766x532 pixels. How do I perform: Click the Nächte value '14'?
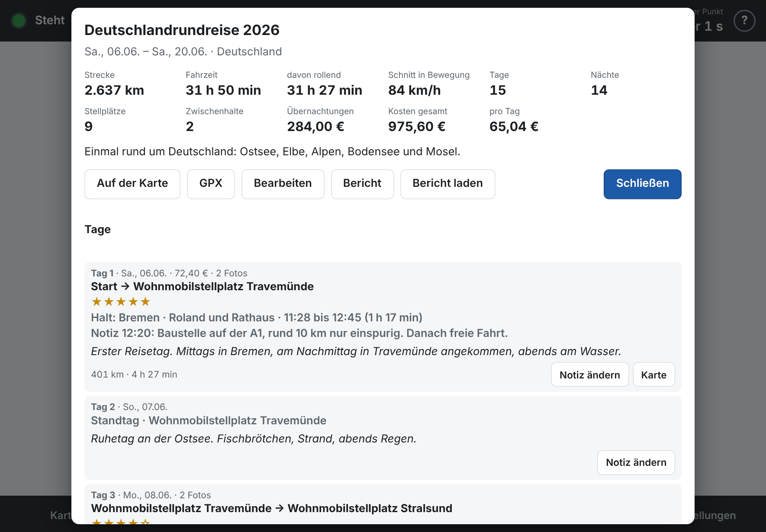pos(599,90)
